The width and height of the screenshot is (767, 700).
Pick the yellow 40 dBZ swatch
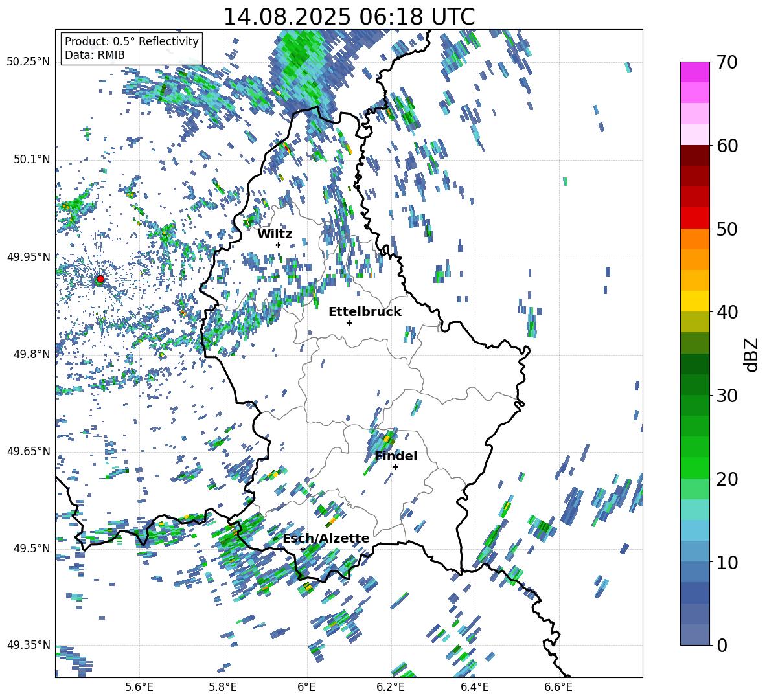click(694, 301)
